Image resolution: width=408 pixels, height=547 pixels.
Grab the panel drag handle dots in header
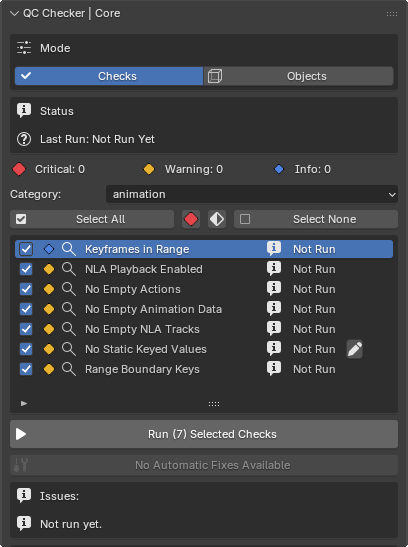(x=392, y=14)
